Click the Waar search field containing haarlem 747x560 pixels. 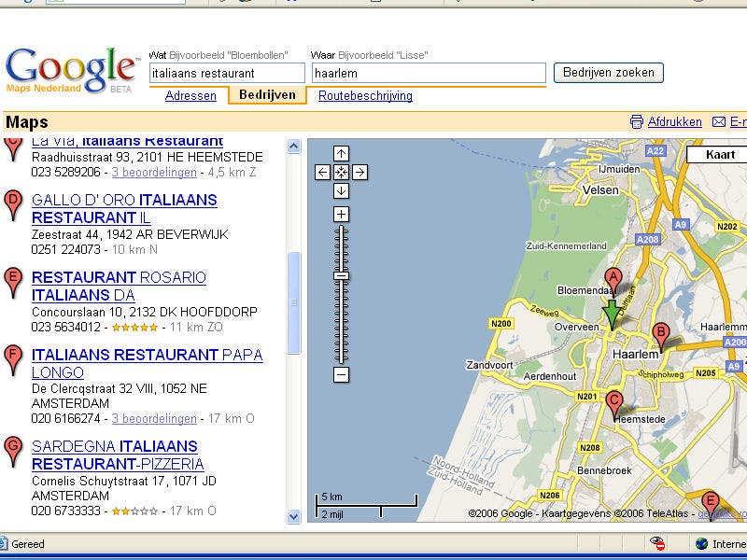430,72
